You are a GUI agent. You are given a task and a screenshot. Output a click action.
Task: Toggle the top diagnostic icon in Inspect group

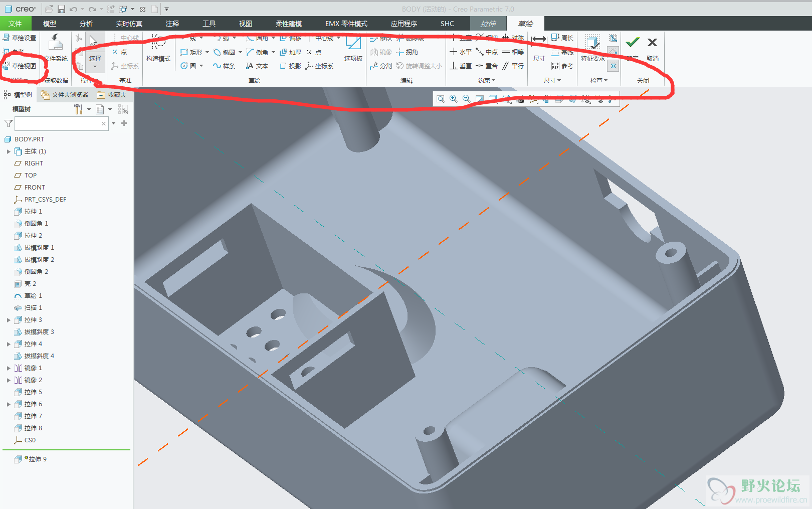pos(613,38)
